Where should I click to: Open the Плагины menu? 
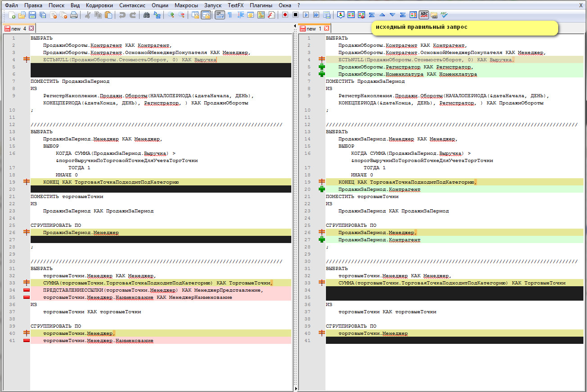pyautogui.click(x=261, y=5)
